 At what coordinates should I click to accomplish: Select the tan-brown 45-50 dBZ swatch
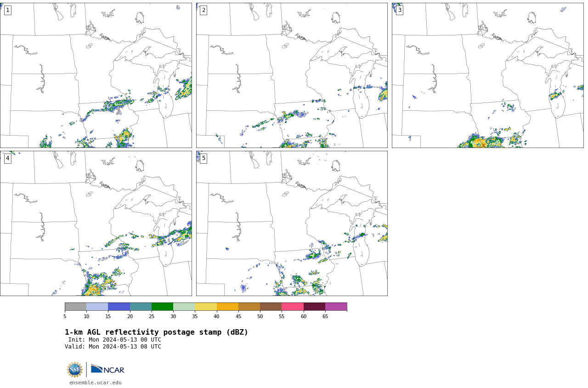[249, 307]
